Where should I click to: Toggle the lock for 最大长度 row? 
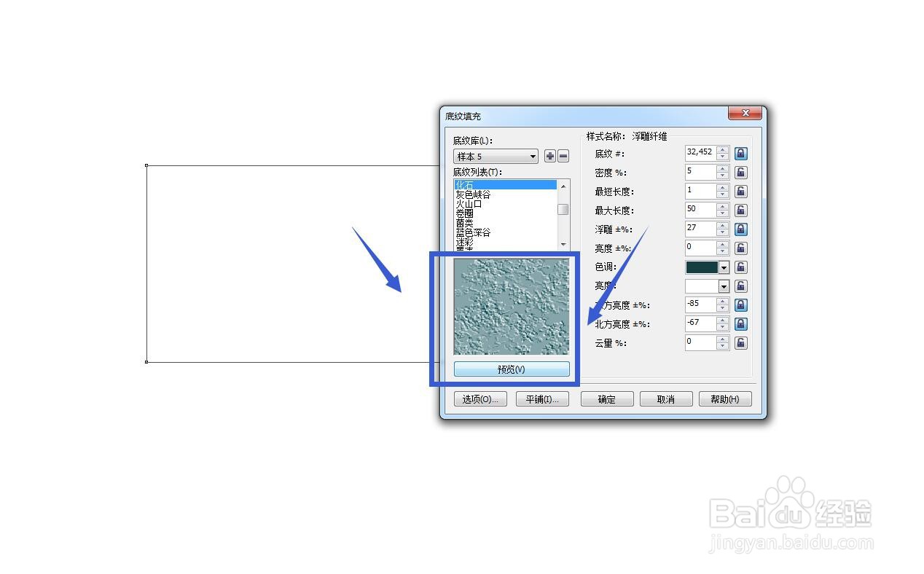(x=740, y=211)
